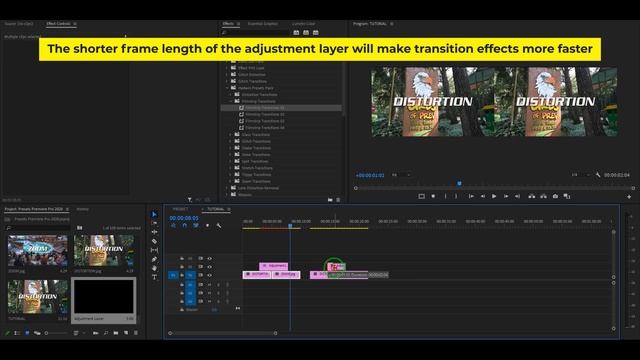Toggle Snap magnet in timeline
The image size is (640, 360).
point(184,226)
